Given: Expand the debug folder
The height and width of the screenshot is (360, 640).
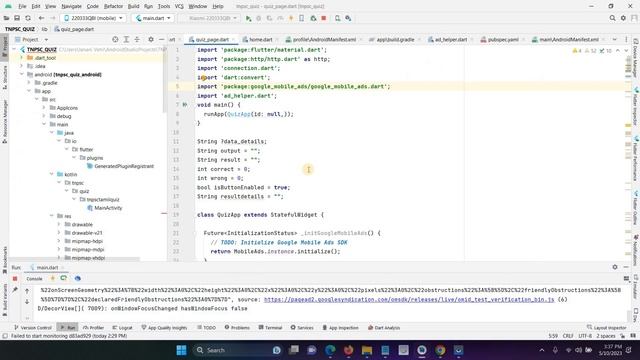Looking at the screenshot, I should (44, 116).
